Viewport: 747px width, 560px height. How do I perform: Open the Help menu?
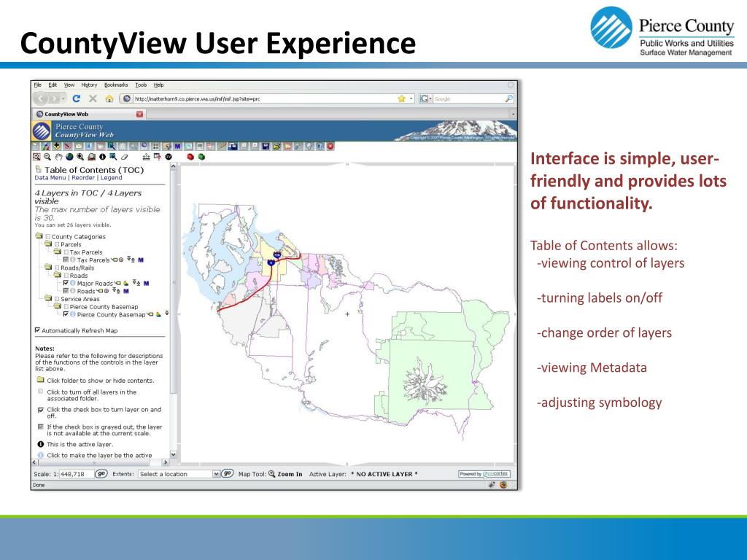click(158, 85)
